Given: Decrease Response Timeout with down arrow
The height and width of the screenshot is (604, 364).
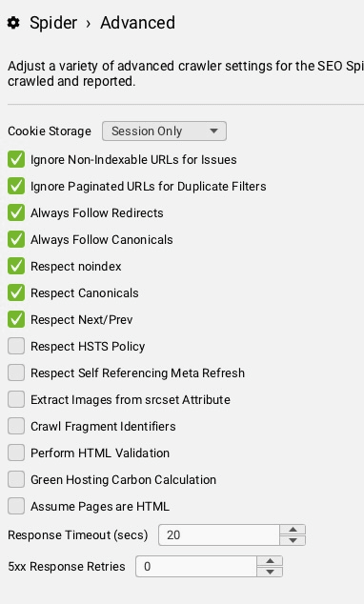Looking at the screenshot, I should tap(293, 540).
